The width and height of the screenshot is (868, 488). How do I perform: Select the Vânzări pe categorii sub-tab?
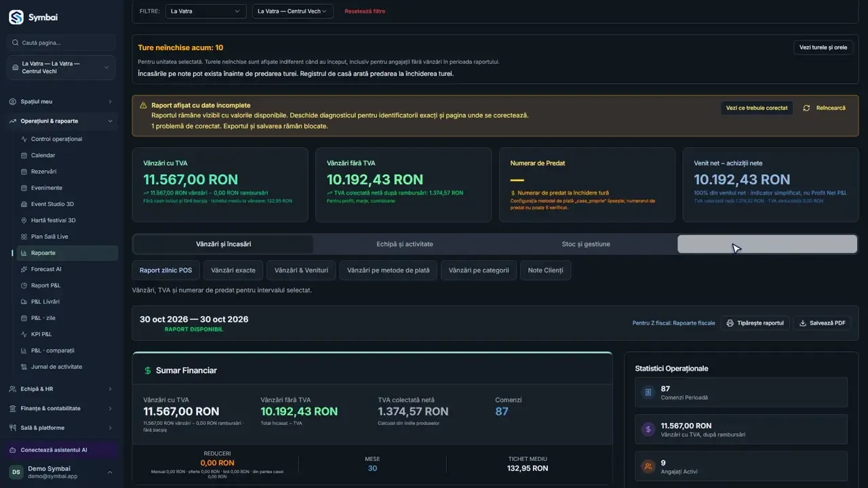(479, 270)
